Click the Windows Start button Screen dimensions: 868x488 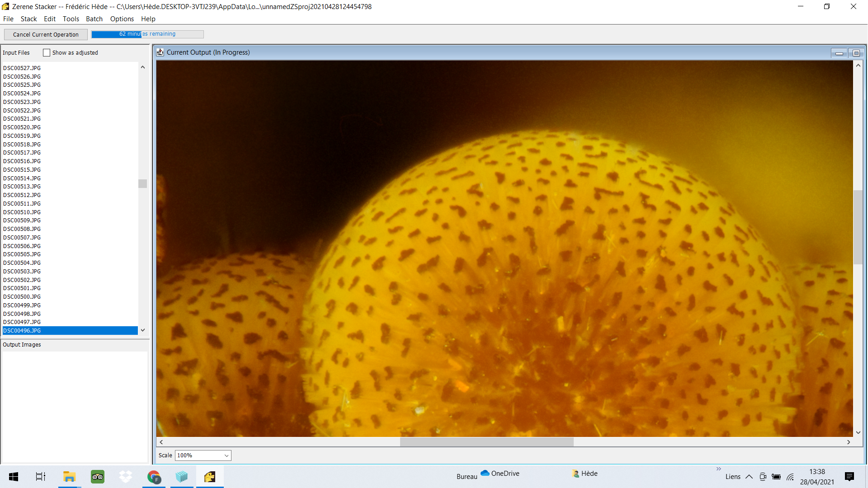14,477
